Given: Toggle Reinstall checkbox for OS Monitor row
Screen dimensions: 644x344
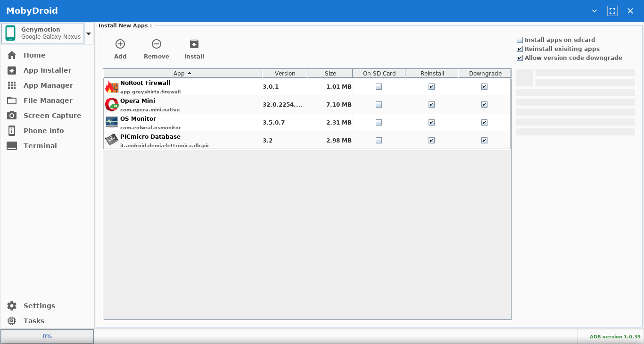Looking at the screenshot, I should pyautogui.click(x=431, y=123).
